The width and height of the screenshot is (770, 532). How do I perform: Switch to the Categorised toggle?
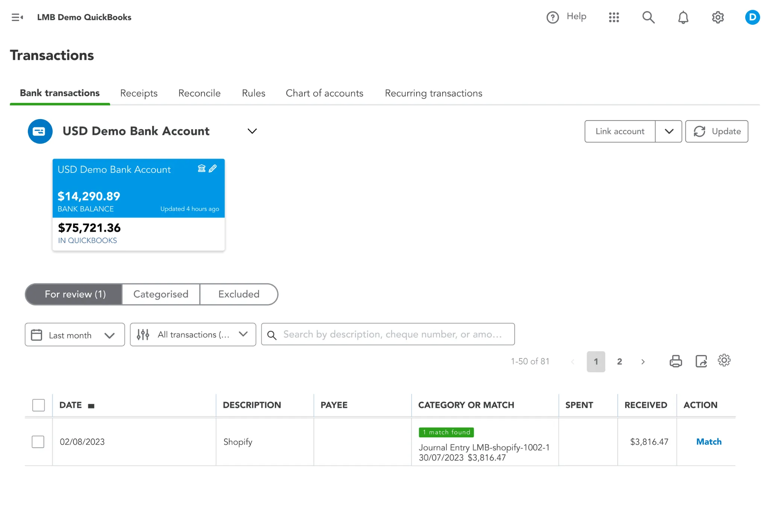coord(161,294)
